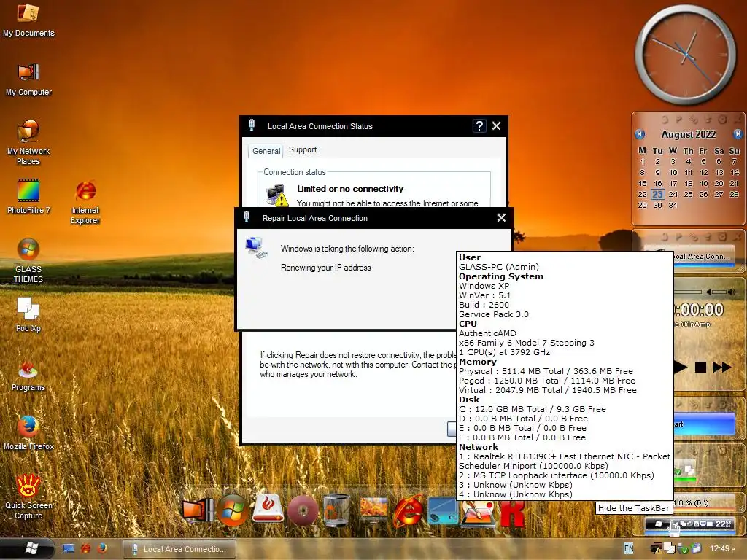
Task: Go to the next month in the calendar
Action: (x=738, y=134)
